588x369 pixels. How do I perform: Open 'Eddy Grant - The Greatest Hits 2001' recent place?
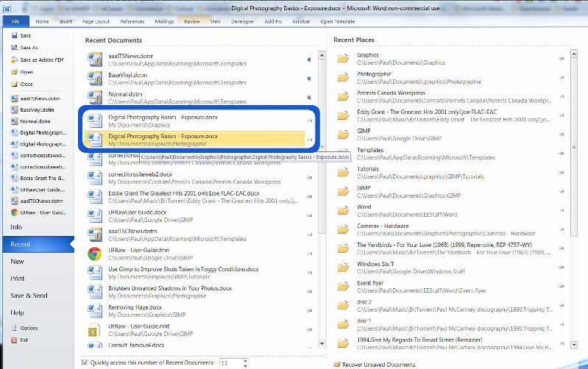[450, 115]
